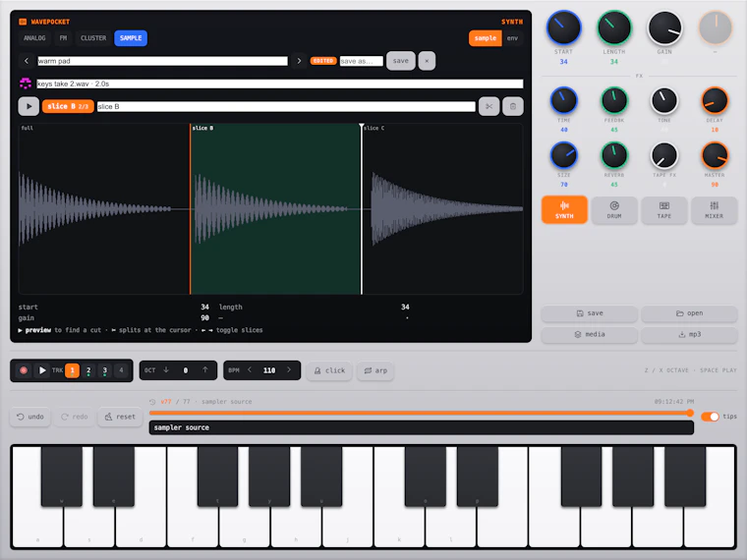Toggle the tips switch
747x560 pixels.
point(710,417)
